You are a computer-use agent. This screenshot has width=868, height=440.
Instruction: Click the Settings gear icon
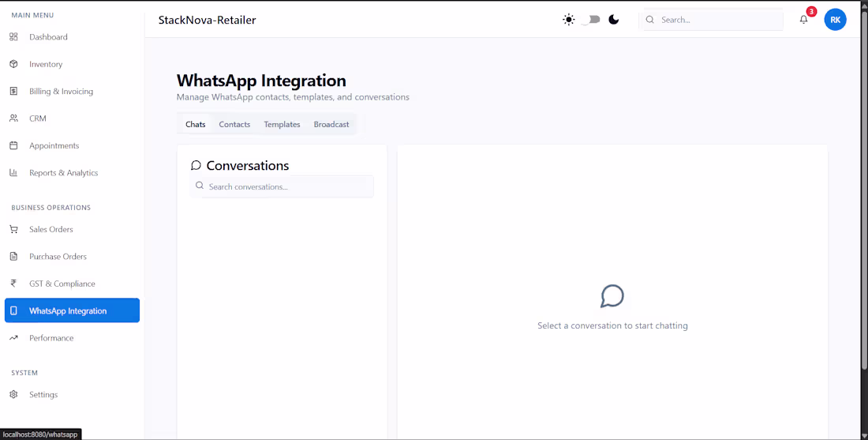tap(14, 394)
